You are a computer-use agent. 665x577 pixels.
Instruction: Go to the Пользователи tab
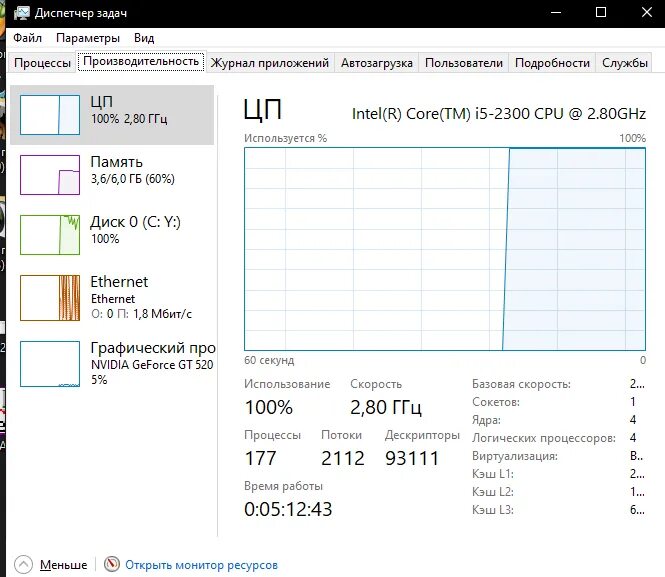click(464, 63)
